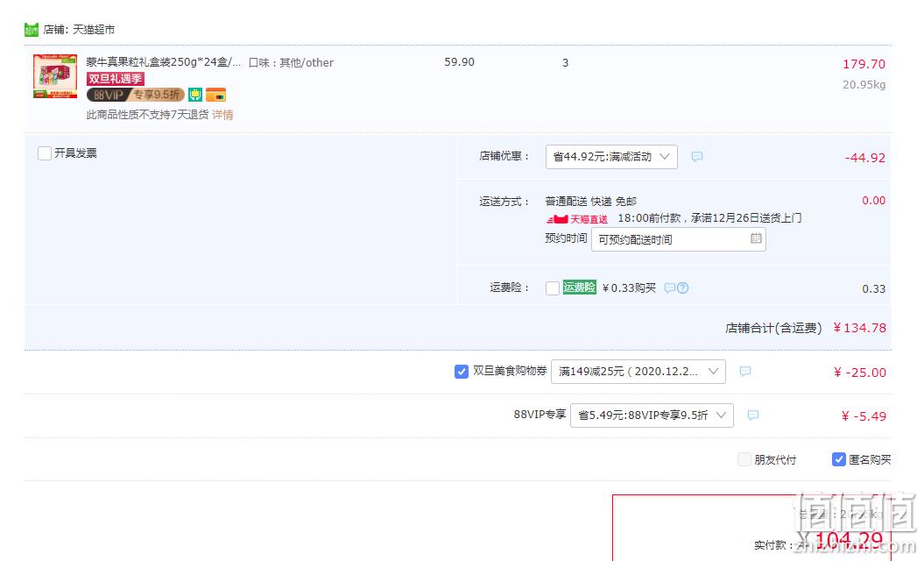The image size is (924, 561).
Task: Uncheck the 双旦美食购物券 coupon checkbox
Action: [x=462, y=372]
